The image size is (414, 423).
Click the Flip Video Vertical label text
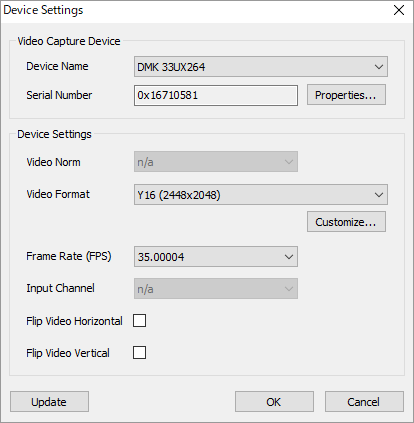click(68, 353)
